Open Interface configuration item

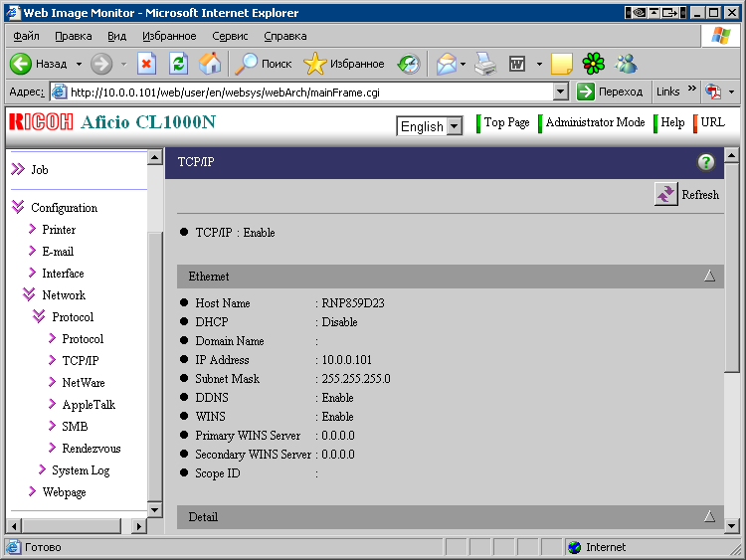tap(63, 274)
